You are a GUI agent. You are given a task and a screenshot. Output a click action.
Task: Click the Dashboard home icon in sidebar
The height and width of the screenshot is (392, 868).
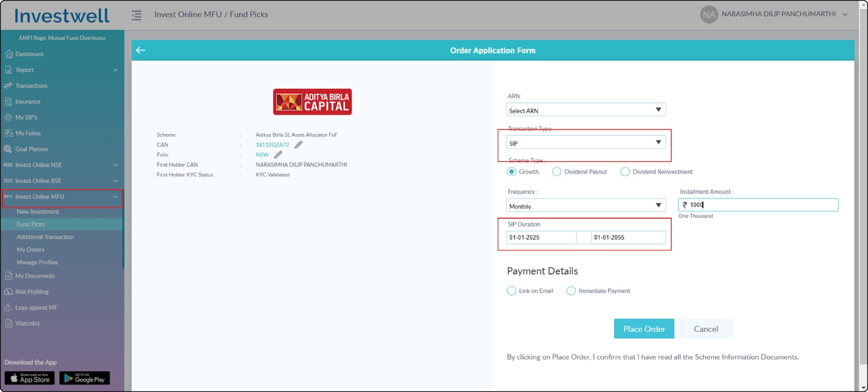point(9,54)
